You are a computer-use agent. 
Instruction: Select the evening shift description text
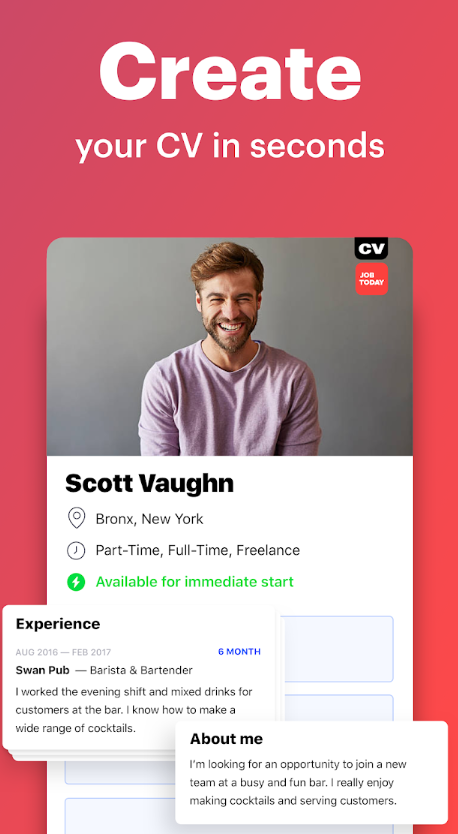(x=134, y=710)
